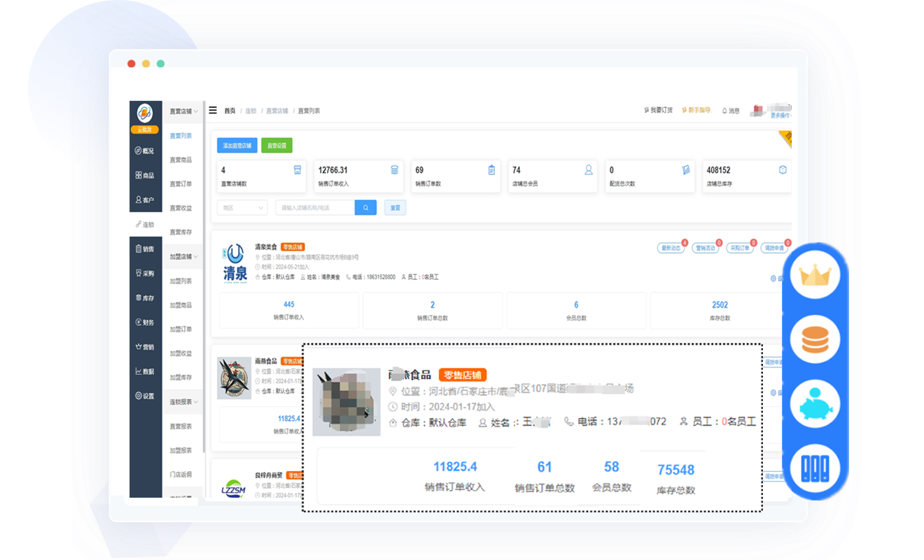Open the 地区 region dropdown
This screenshot has width=924, height=560.
pos(241,208)
